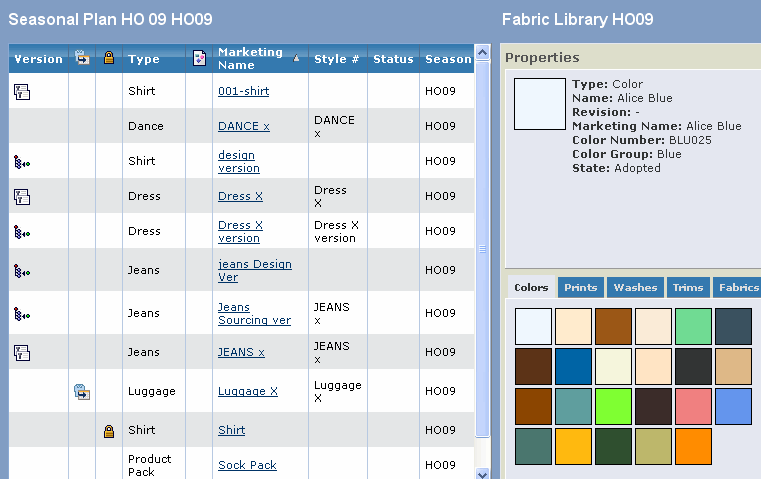Select the royal blue color swatch
The width and height of the screenshot is (761, 479).
pos(573,366)
